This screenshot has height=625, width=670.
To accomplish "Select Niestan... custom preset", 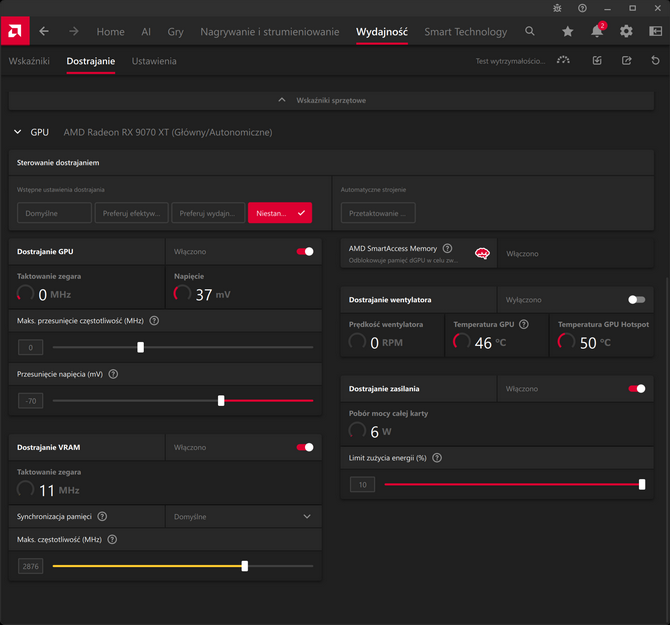I will 280,213.
